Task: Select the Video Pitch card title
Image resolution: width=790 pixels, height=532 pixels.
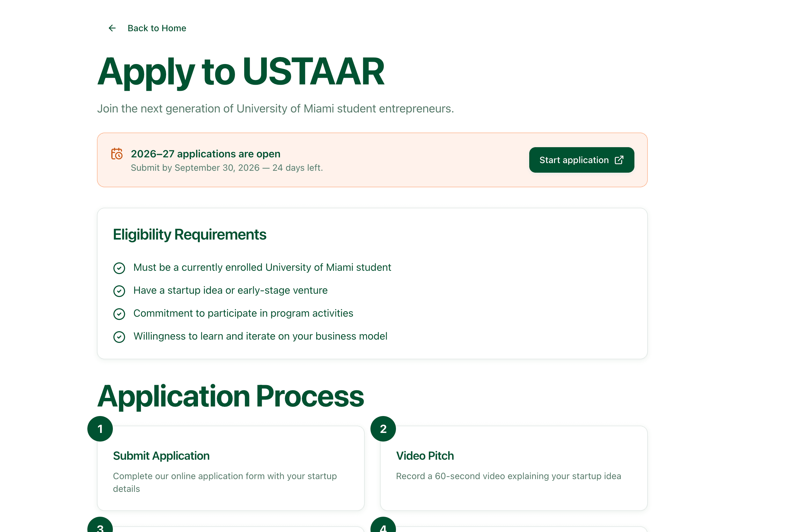Action: (x=425, y=456)
